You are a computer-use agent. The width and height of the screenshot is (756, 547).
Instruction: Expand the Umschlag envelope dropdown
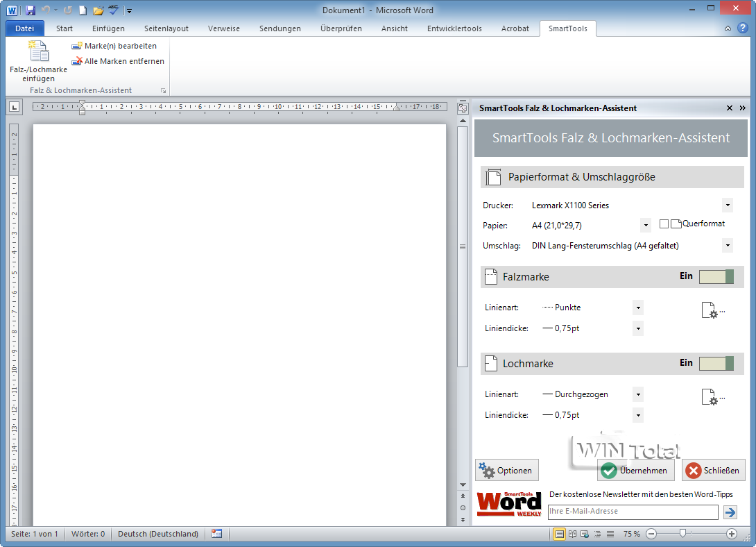point(728,246)
